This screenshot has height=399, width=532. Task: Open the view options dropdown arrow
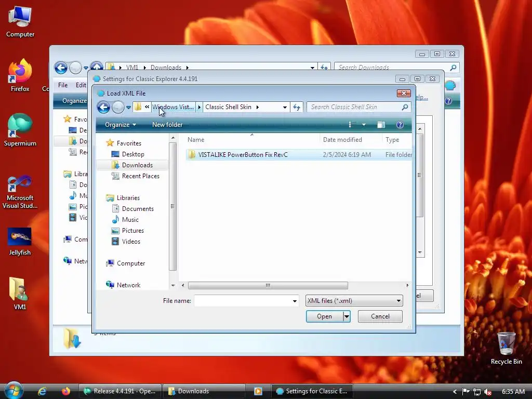pos(364,125)
